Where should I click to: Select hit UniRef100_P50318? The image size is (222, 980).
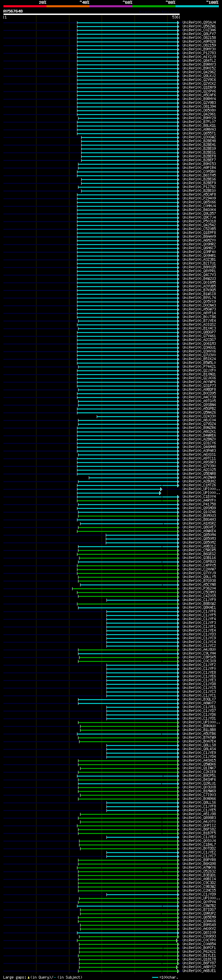199,221
